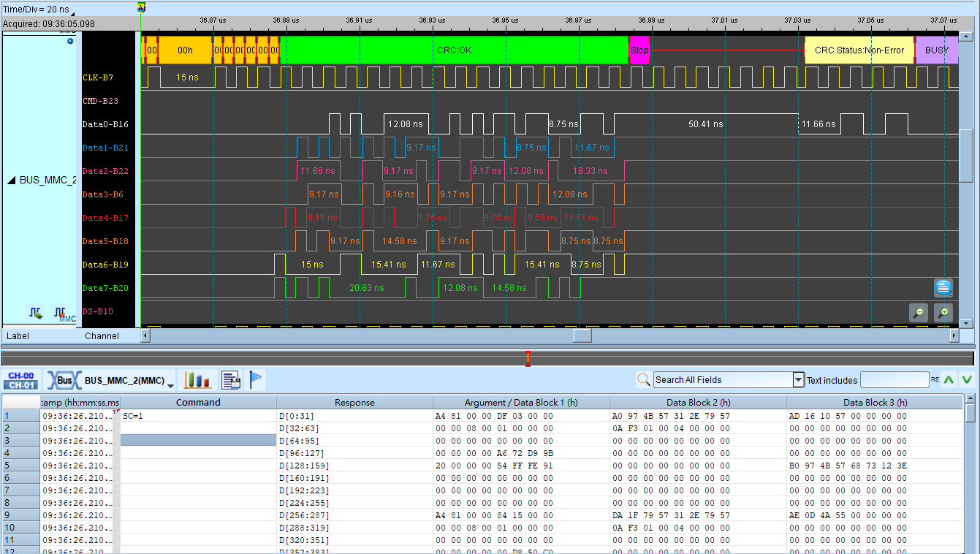Click the search magnifier icon beside Search All Fields
Image resolution: width=980 pixels, height=554 pixels.
[x=643, y=380]
